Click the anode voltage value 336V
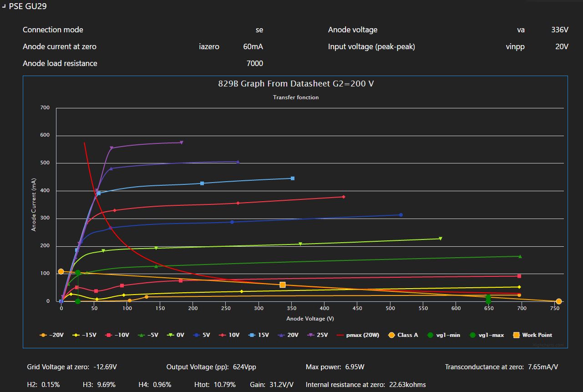This screenshot has width=583, height=392. tap(560, 30)
